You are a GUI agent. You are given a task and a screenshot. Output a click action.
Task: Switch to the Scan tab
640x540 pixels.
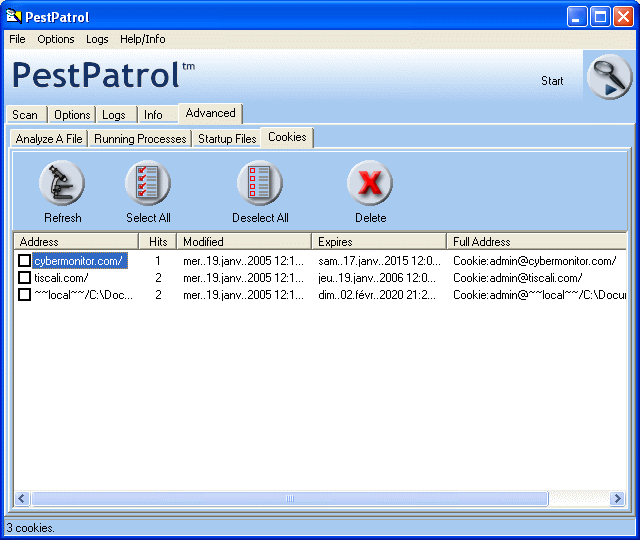tap(26, 115)
